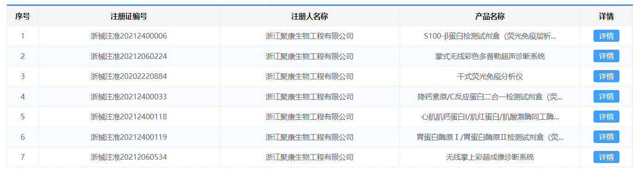This screenshot has width=644, height=169.
Task: Click the 产品名称 column header
Action: click(490, 16)
